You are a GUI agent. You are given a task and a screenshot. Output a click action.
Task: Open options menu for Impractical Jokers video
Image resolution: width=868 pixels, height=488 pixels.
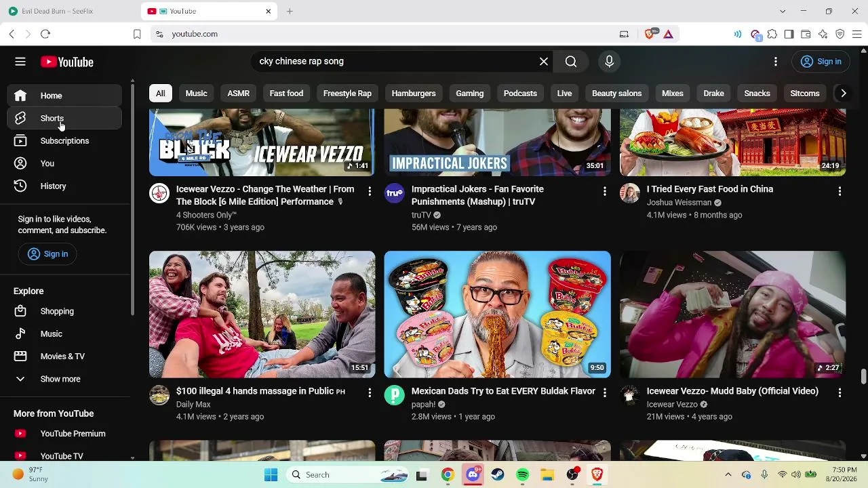(x=605, y=192)
